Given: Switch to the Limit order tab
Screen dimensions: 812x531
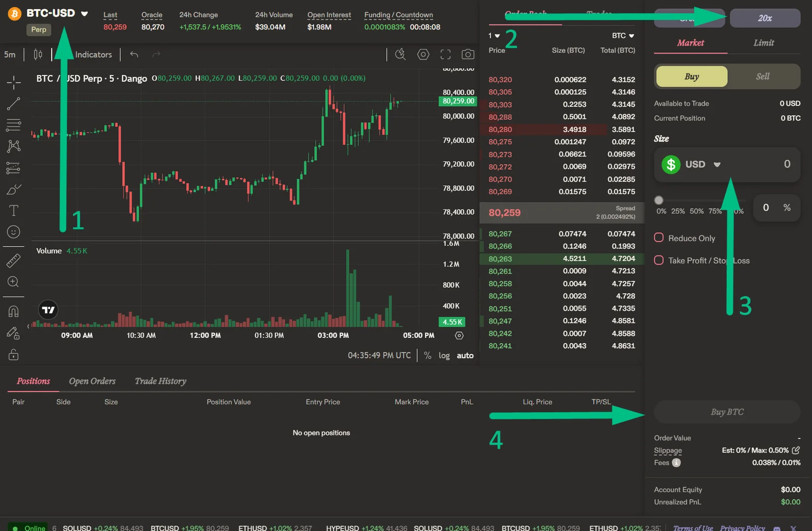Looking at the screenshot, I should pos(764,43).
